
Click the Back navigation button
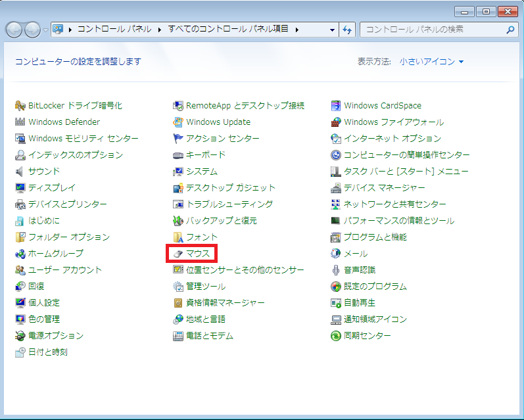click(x=14, y=30)
